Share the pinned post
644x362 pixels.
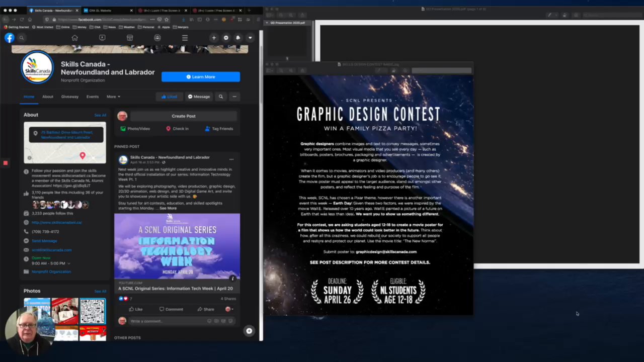click(206, 309)
